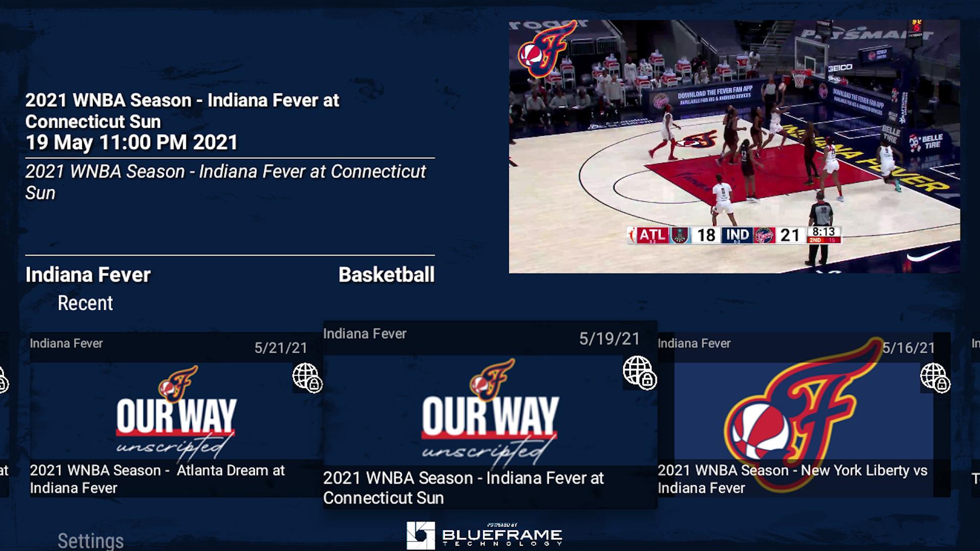
Task: Click the italic event description text
Action: (225, 182)
